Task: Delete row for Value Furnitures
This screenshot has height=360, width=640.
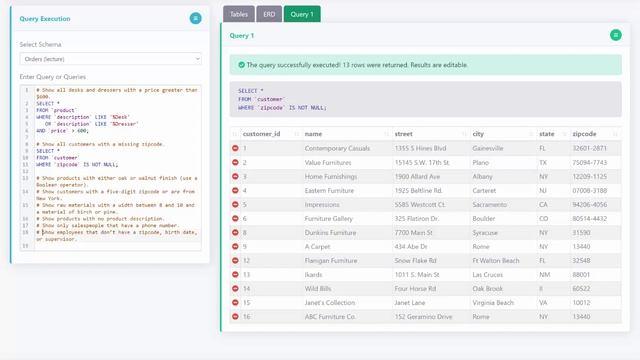Action: pos(235,162)
